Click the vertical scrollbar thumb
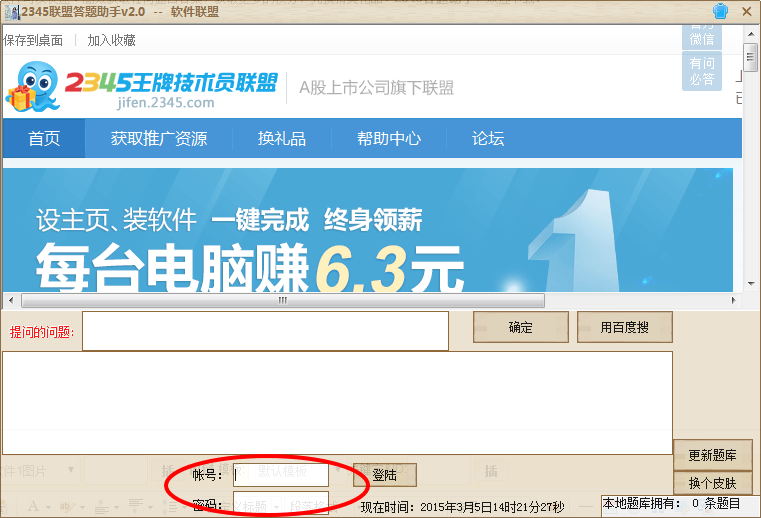Screen dimensions: 761x518 pos(751,57)
